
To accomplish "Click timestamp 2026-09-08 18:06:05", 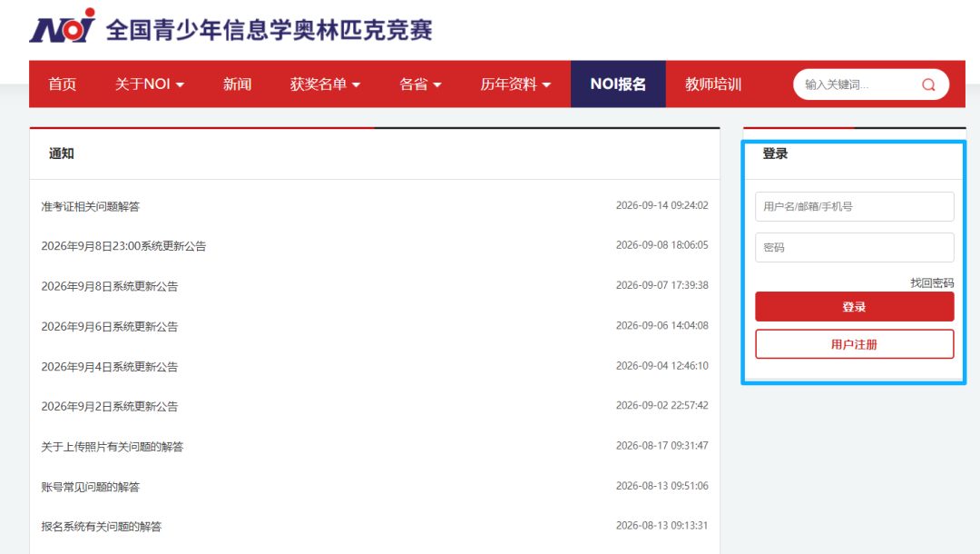I will [x=661, y=245].
